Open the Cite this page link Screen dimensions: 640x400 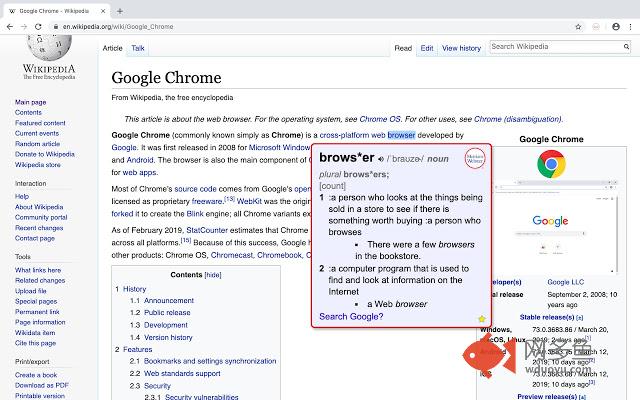(35, 343)
